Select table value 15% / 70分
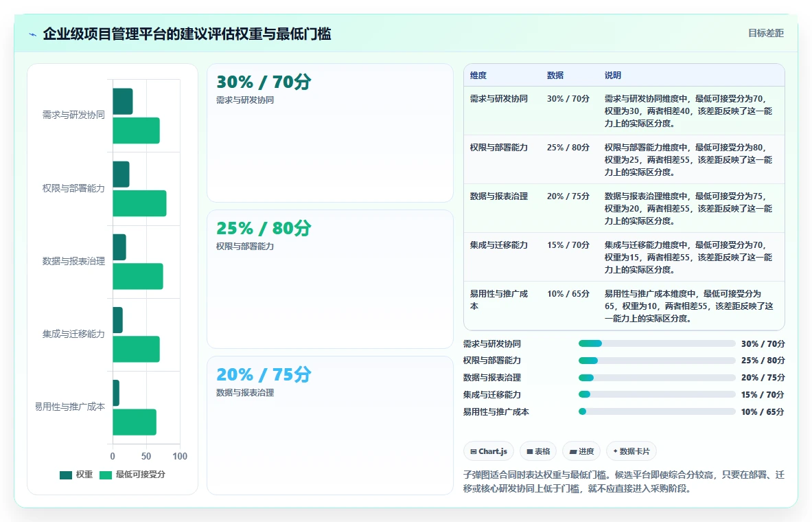Image resolution: width=812 pixels, height=522 pixels. (568, 245)
